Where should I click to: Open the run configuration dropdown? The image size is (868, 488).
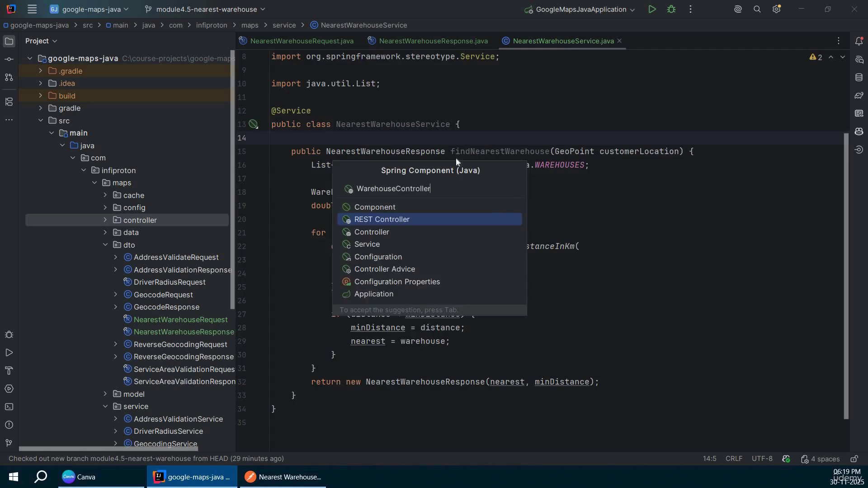[x=580, y=9]
